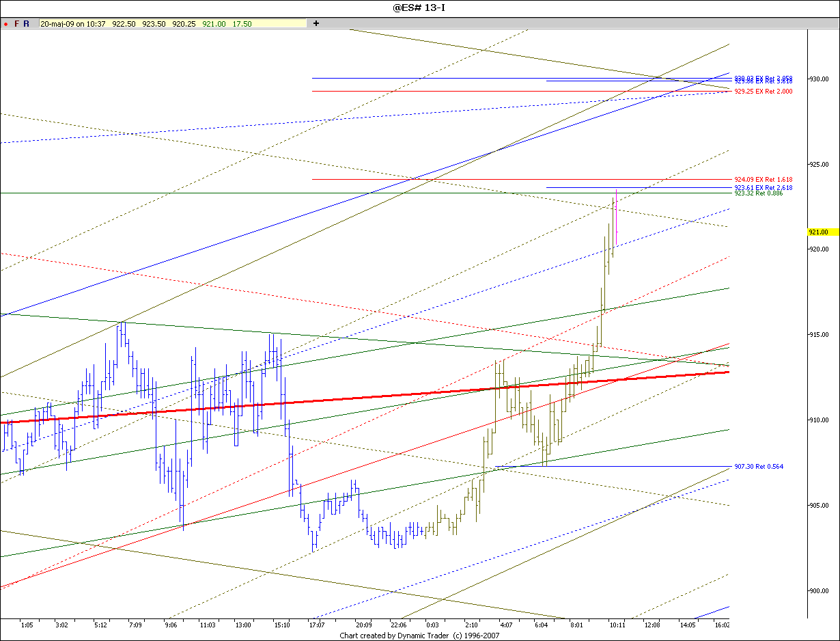
Task: Click the magenta latest price bar
Action: pyautogui.click(x=616, y=217)
